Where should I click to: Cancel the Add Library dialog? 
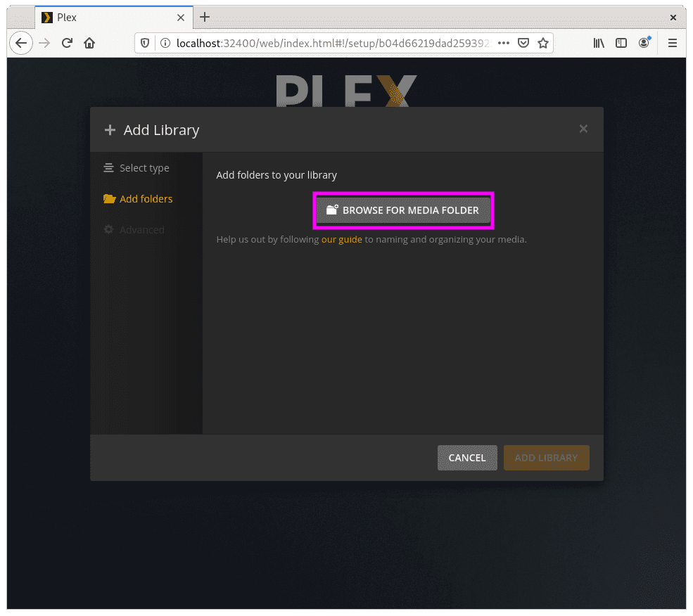tap(467, 458)
